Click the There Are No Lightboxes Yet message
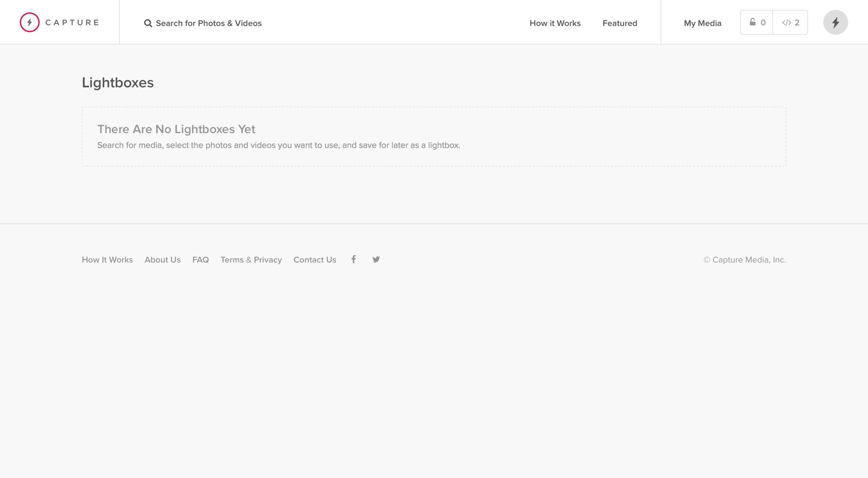 click(x=176, y=129)
